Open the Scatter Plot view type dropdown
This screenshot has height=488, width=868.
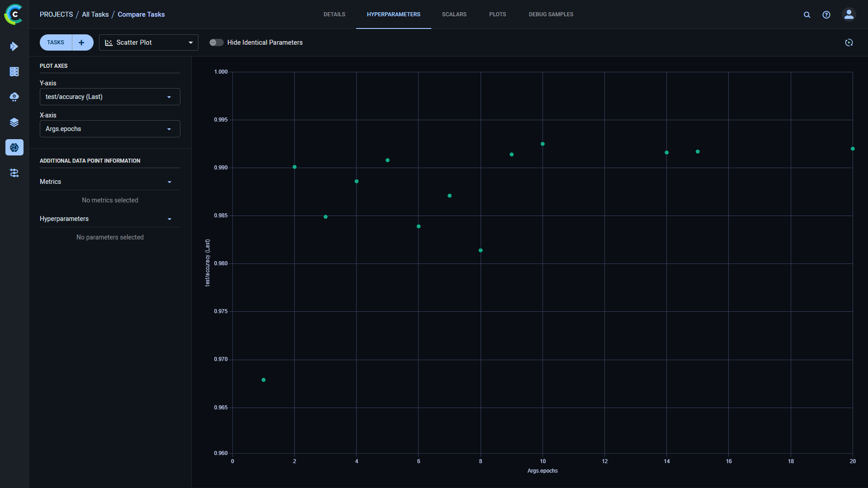(x=148, y=42)
